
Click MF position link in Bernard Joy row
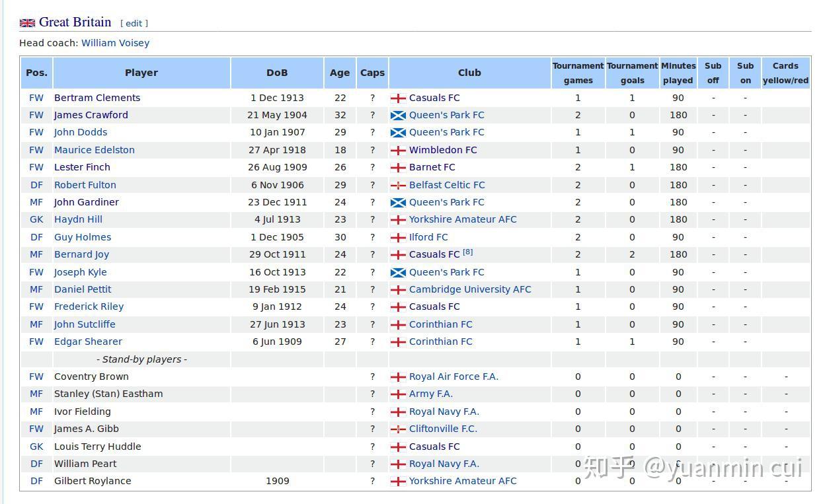click(36, 254)
